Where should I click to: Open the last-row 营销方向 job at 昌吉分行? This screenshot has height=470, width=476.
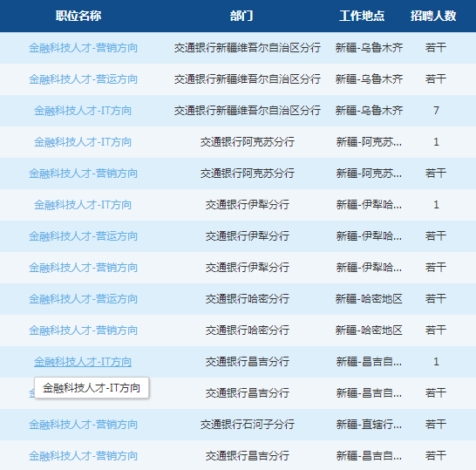tap(83, 456)
